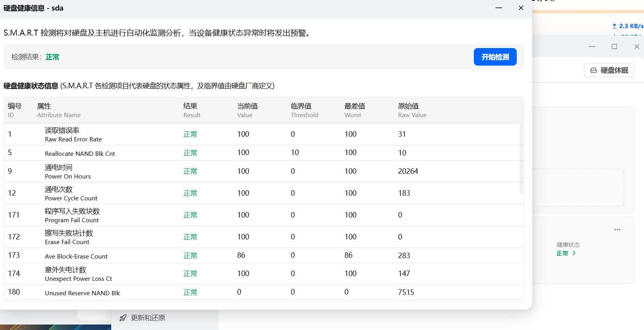Close the 硬盘健康信息 - sda dialog
The height and width of the screenshot is (330, 644).
click(x=521, y=8)
